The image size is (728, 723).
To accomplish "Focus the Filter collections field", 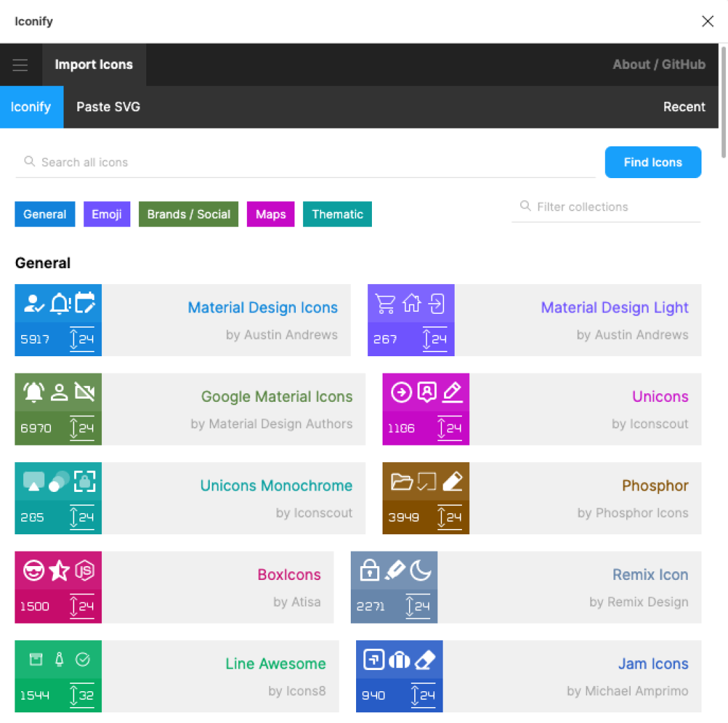I will [606, 207].
